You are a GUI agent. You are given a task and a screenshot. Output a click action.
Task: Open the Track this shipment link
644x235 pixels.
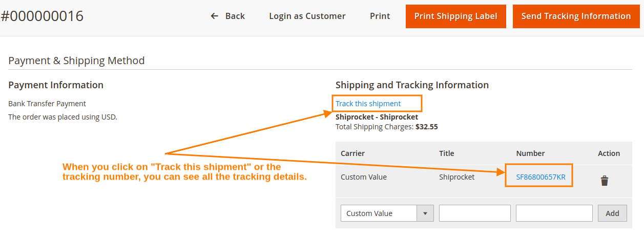click(368, 104)
